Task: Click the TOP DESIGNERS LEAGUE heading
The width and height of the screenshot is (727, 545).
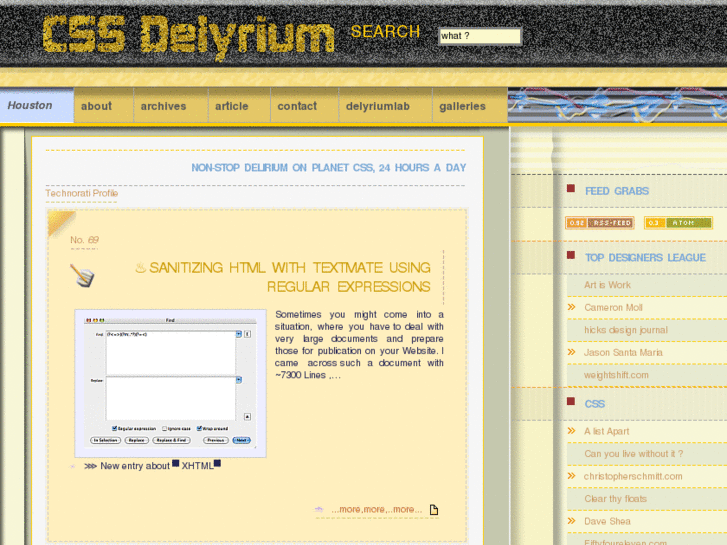Action: point(645,258)
